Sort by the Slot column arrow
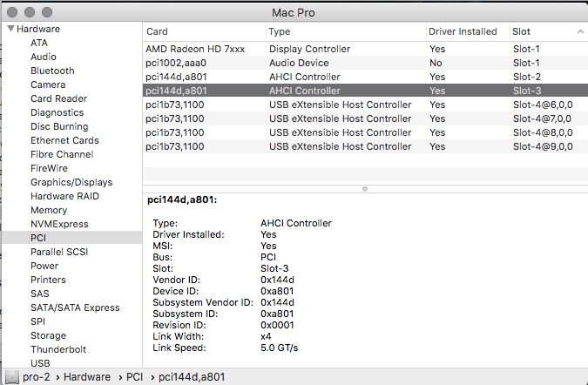Viewport: 588px width, 385px height. tap(580, 32)
